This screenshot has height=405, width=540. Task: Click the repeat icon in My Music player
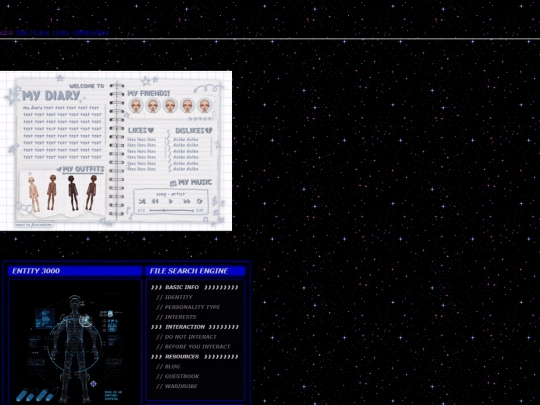[199, 201]
